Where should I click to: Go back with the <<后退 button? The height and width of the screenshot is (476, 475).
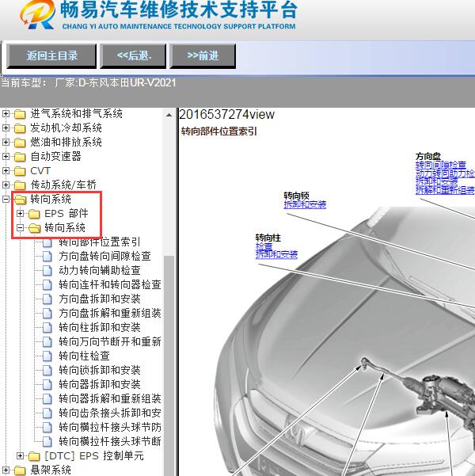pyautogui.click(x=133, y=56)
